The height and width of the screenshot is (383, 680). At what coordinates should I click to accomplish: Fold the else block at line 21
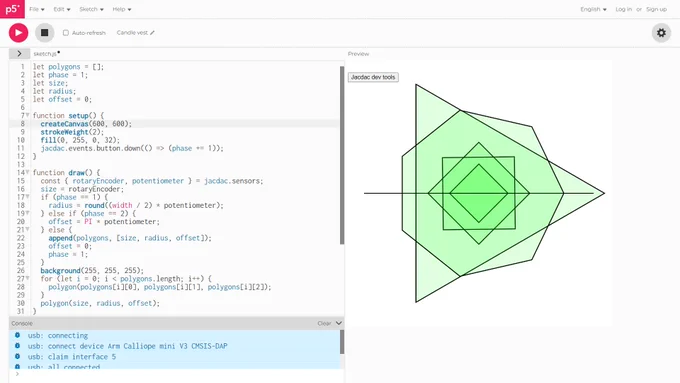pos(27,229)
